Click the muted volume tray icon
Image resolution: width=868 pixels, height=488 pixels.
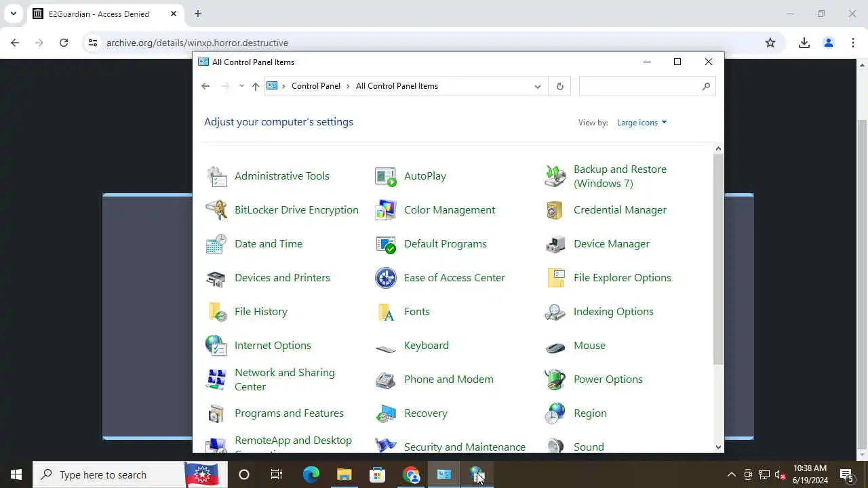coord(780,474)
